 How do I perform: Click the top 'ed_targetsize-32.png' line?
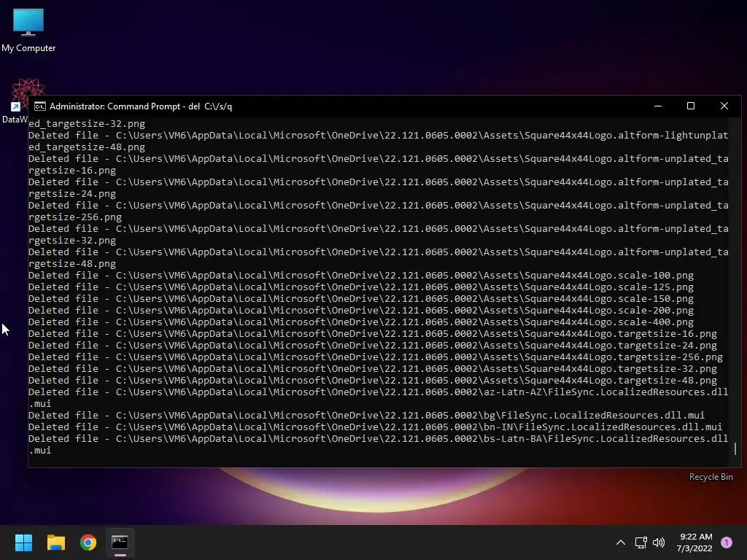[x=87, y=124]
